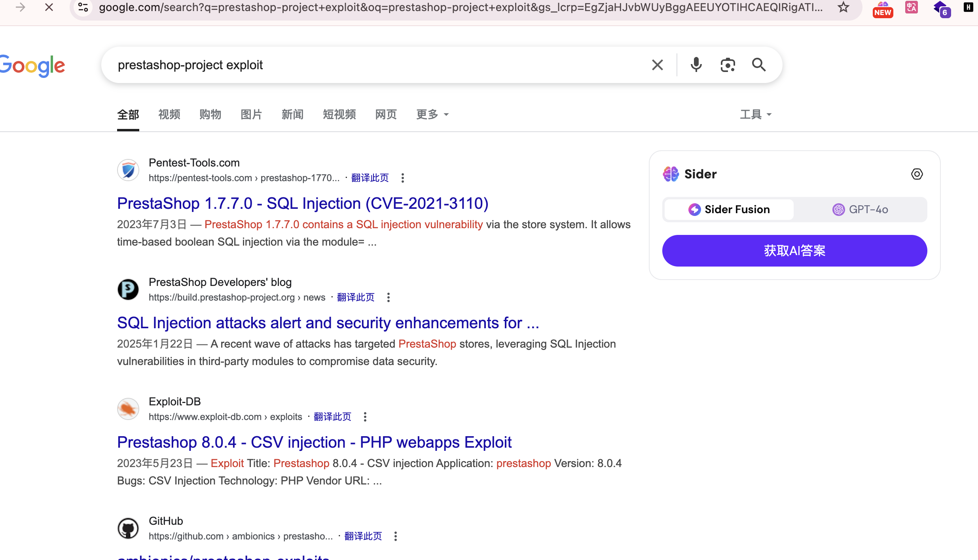Switch to the 图片 tab
This screenshot has height=560, width=978.
pyautogui.click(x=252, y=115)
